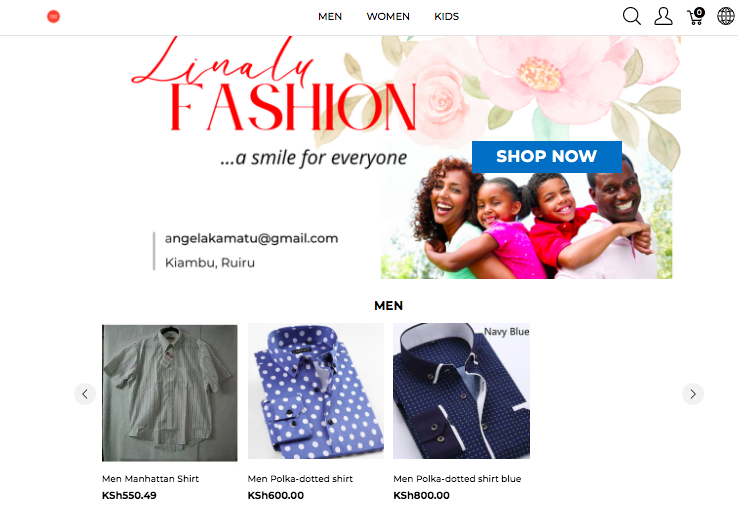Open Men Polka-dotted shirt title link

[300, 478]
